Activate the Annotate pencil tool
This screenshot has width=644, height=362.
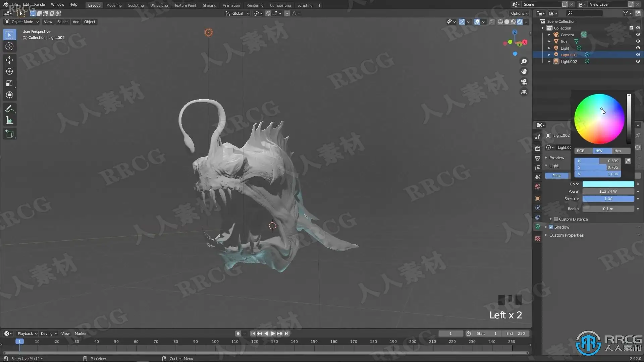pos(9,109)
